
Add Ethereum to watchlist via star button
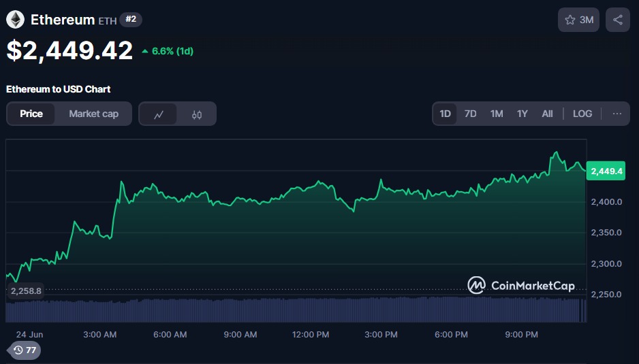[x=578, y=20]
